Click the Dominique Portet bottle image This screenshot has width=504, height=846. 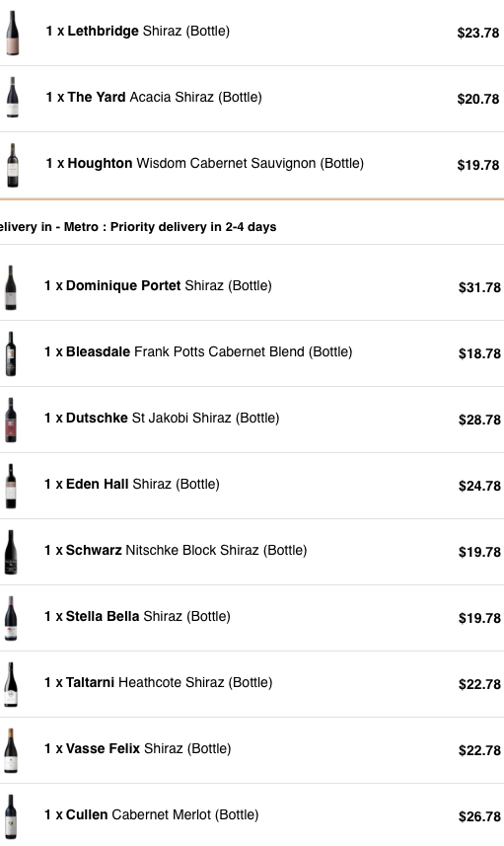[x=11, y=287]
